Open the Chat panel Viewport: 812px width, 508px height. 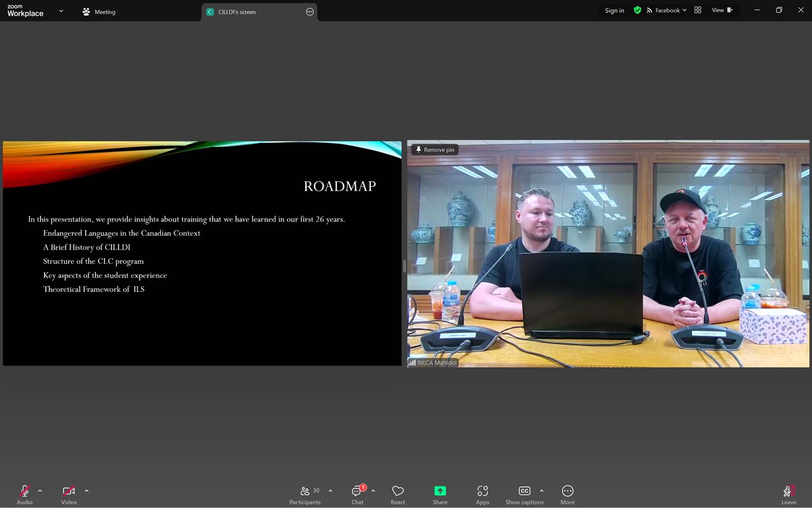tap(357, 494)
